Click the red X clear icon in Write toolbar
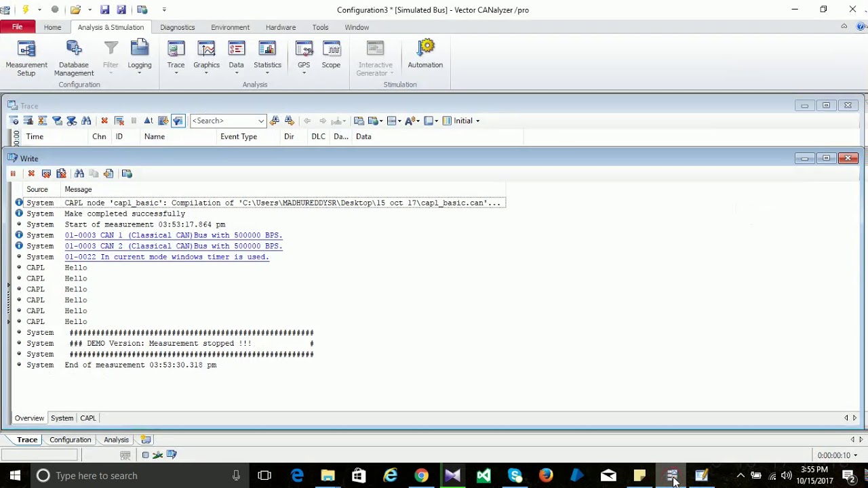This screenshot has height=488, width=868. tap(31, 174)
